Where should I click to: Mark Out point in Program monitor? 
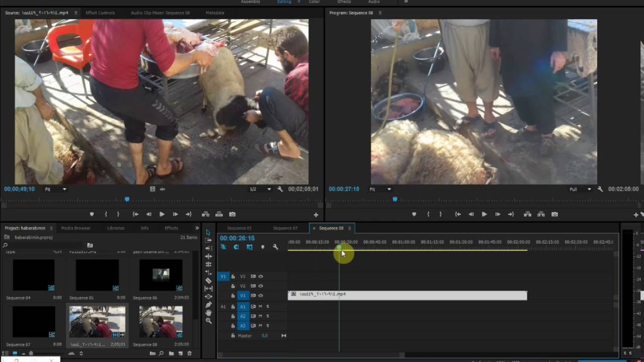tap(440, 214)
